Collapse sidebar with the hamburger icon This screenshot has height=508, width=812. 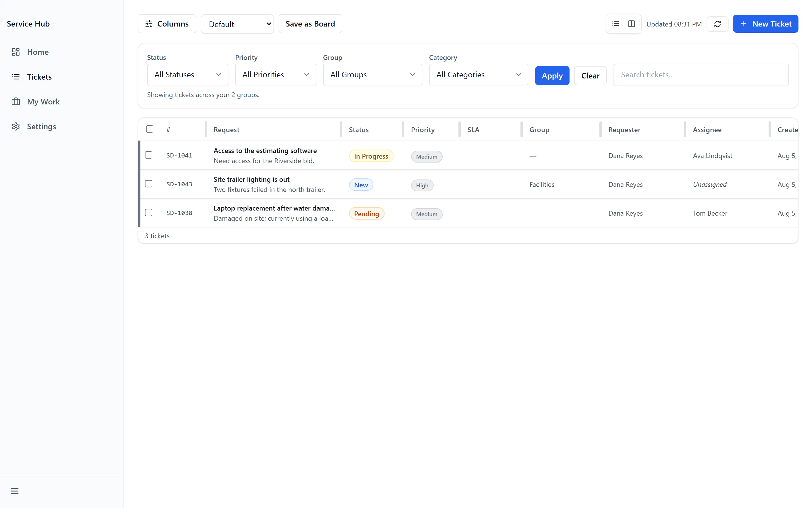pos(14,491)
